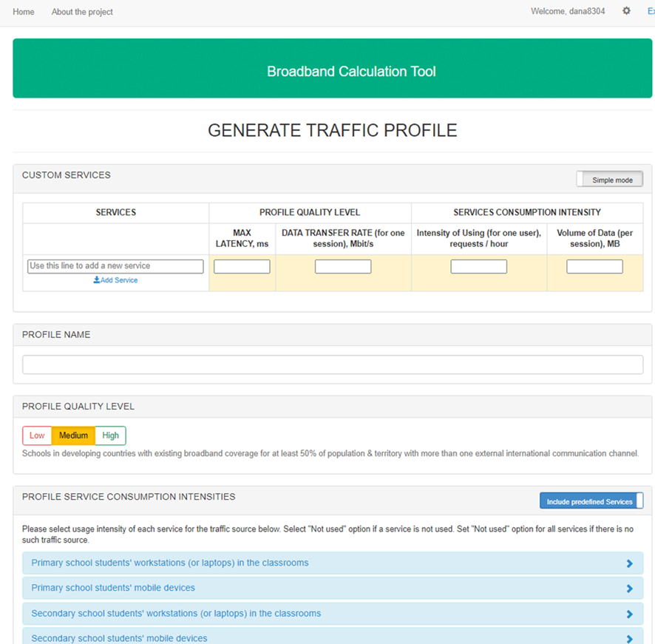Viewport: 655px width, 644px height.
Task: Click the Data Transfer Rate input
Action: click(343, 267)
